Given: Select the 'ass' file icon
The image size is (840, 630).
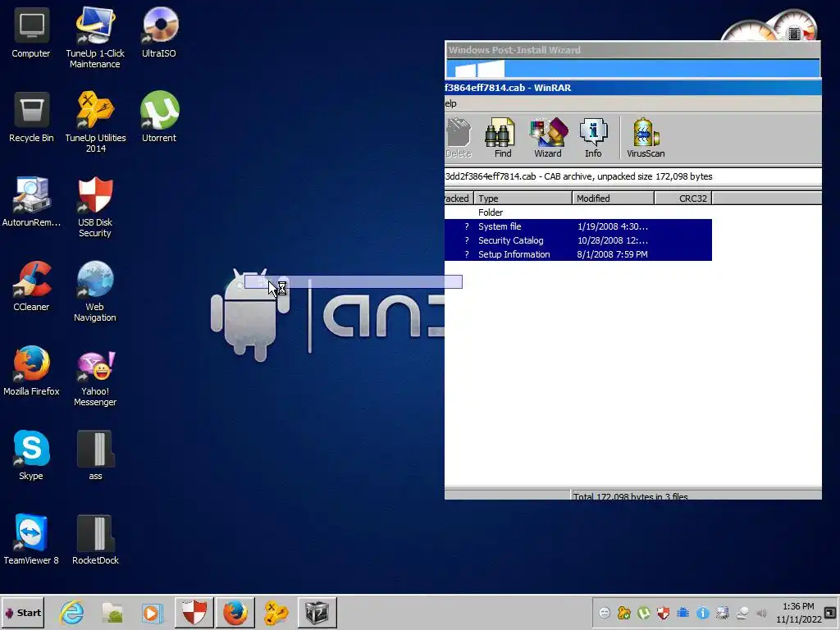Looking at the screenshot, I should point(95,455).
